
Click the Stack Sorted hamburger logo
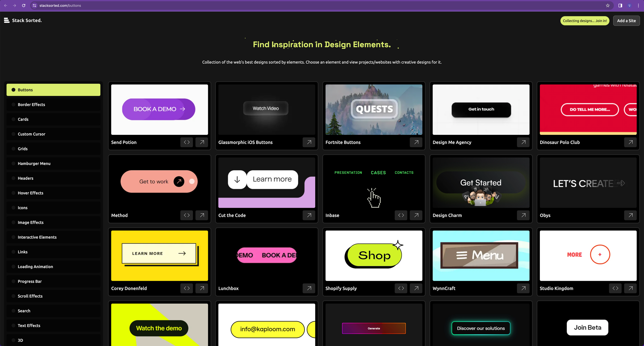point(6,20)
